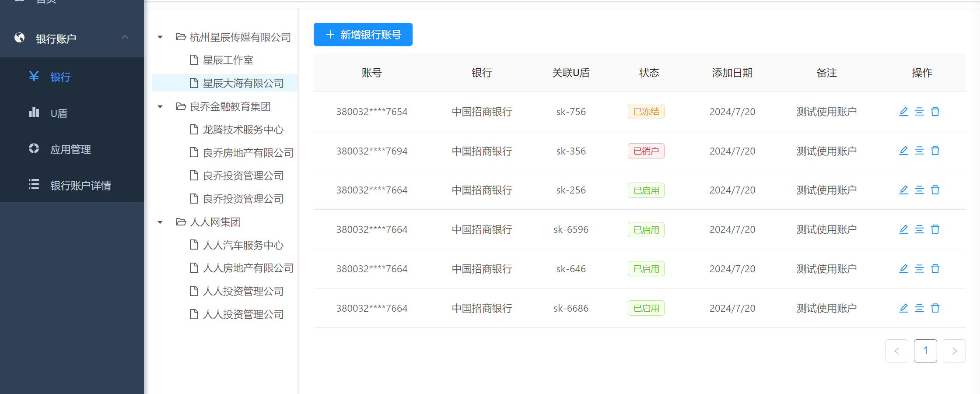Click edit pencil icon for sk-356 row

point(903,151)
